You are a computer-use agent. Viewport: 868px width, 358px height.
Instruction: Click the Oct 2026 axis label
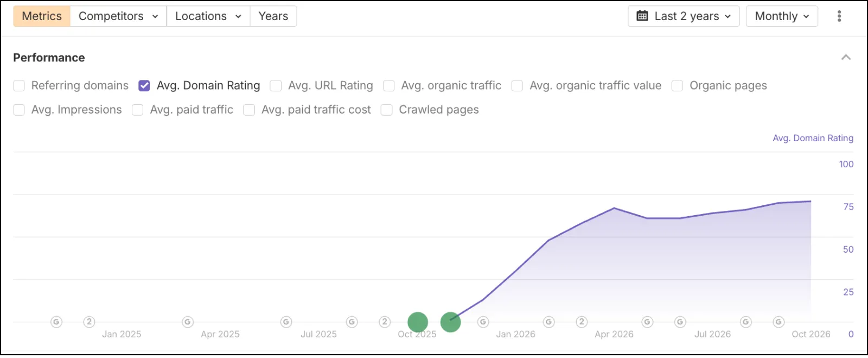click(x=811, y=335)
